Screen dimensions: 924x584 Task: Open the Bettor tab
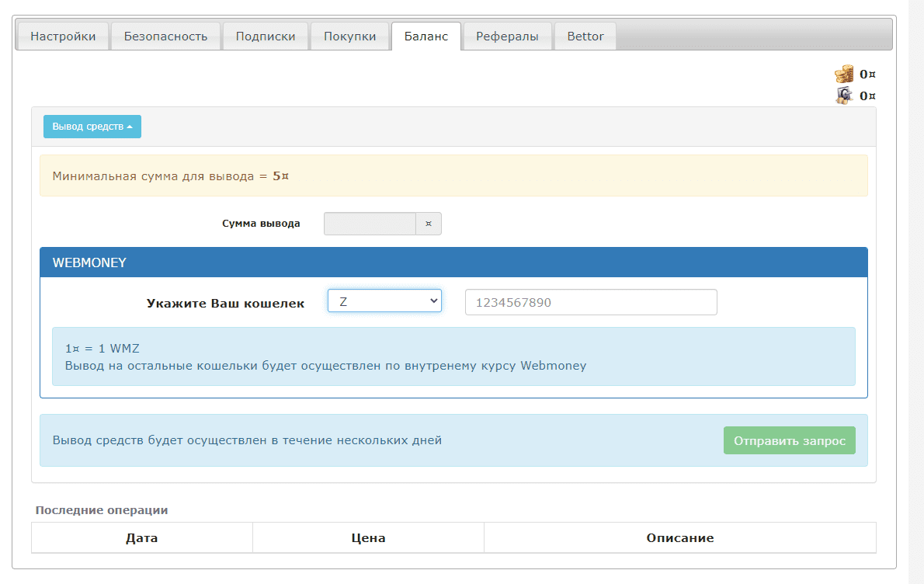pos(585,36)
